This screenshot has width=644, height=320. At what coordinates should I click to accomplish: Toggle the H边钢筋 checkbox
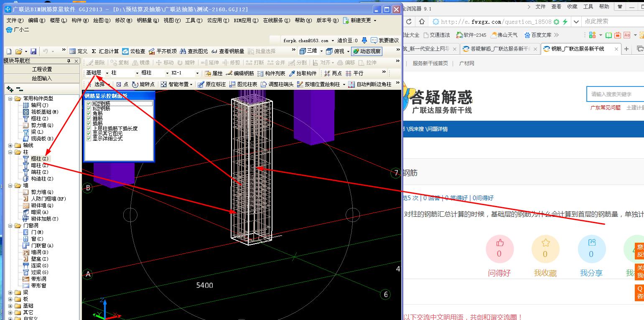(x=88, y=103)
